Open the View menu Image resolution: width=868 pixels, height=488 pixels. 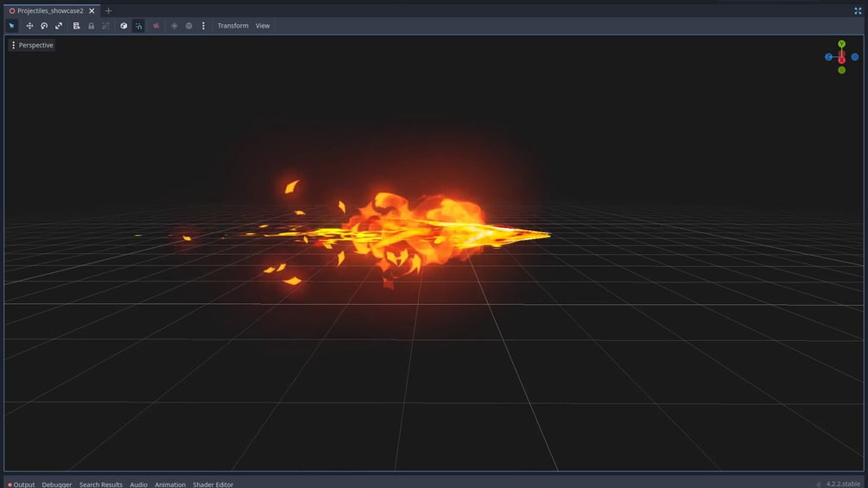coord(263,25)
